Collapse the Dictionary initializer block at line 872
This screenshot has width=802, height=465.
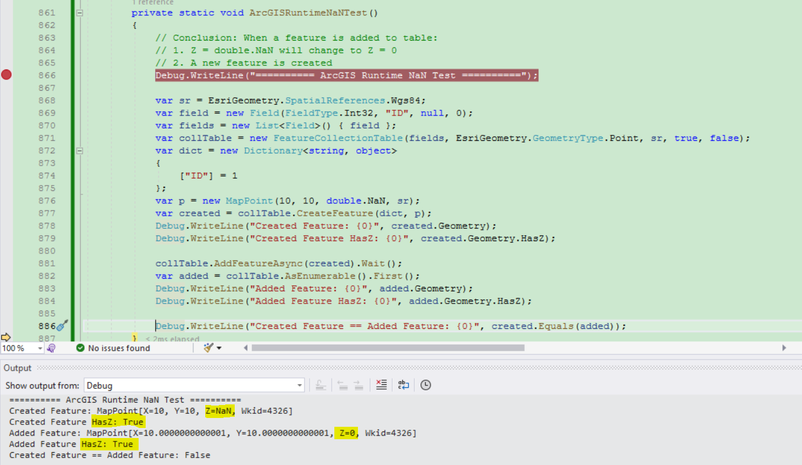click(x=80, y=151)
